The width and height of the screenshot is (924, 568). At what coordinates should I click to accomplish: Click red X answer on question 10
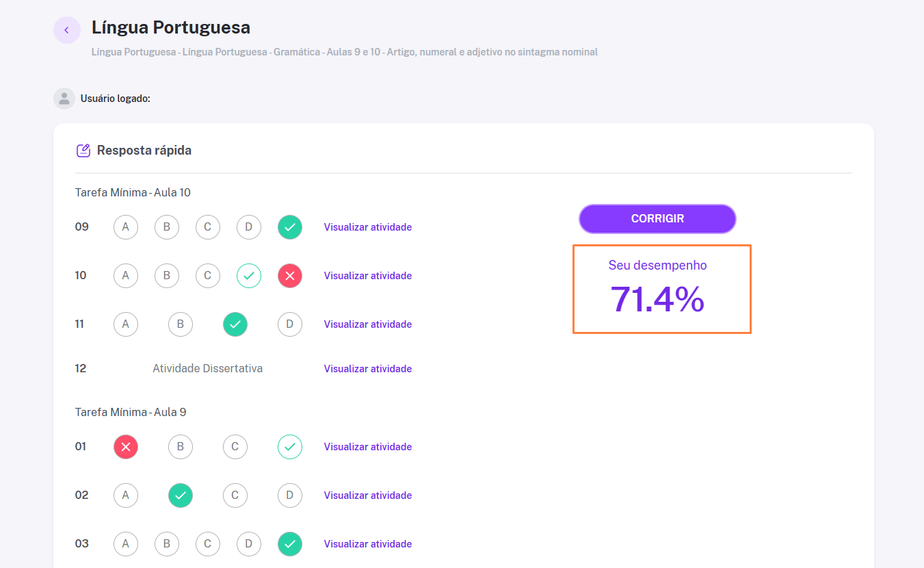pyautogui.click(x=290, y=276)
